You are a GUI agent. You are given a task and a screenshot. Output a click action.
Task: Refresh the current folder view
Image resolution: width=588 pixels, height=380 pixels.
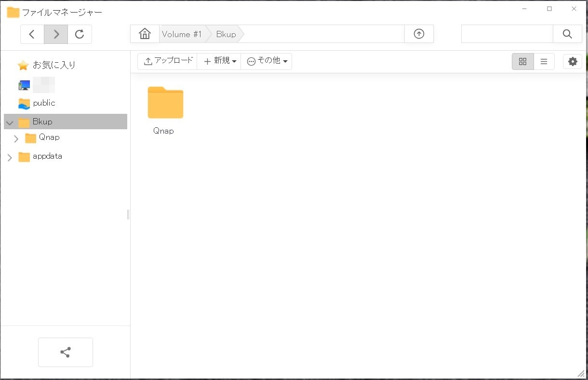80,34
